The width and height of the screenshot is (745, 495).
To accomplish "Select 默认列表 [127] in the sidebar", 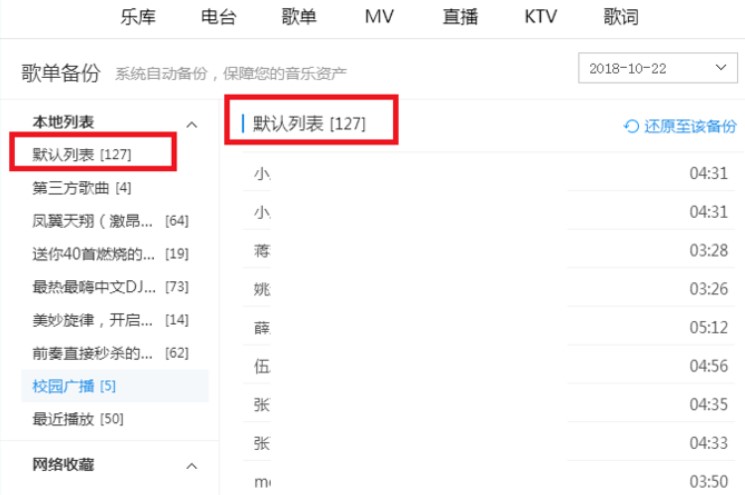I will pyautogui.click(x=82, y=154).
